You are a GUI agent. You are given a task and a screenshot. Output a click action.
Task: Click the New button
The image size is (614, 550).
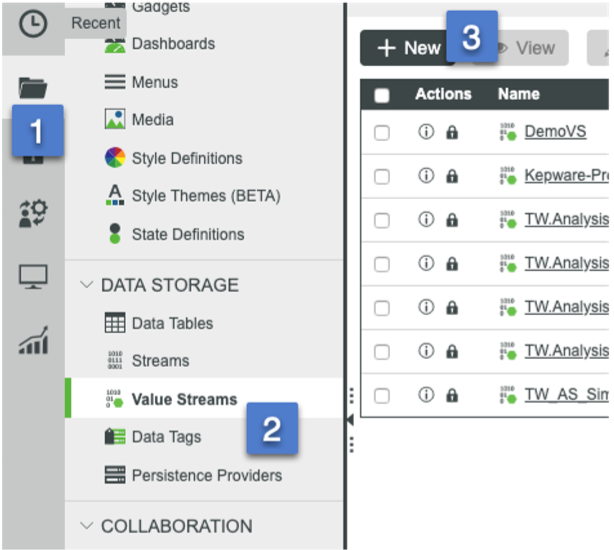click(x=407, y=48)
